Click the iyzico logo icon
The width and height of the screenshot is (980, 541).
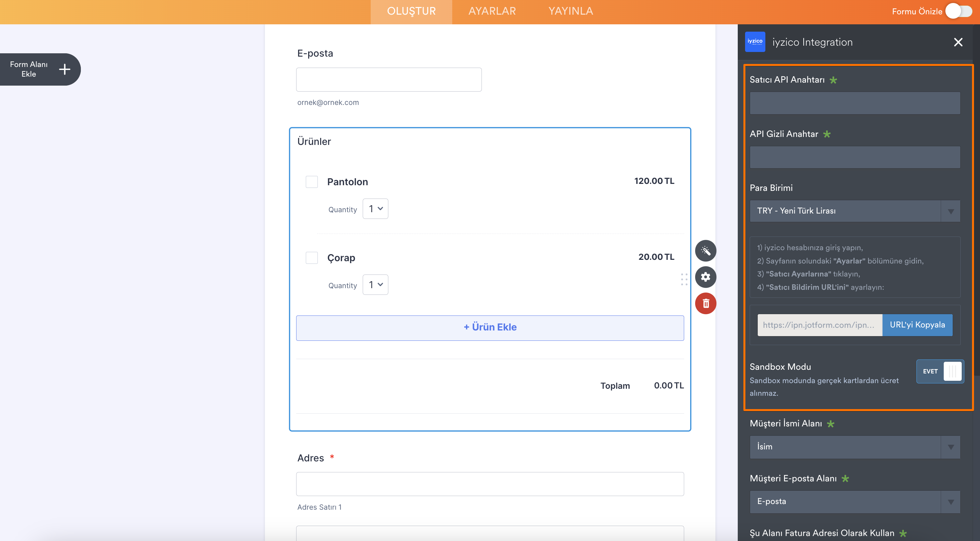pyautogui.click(x=755, y=42)
